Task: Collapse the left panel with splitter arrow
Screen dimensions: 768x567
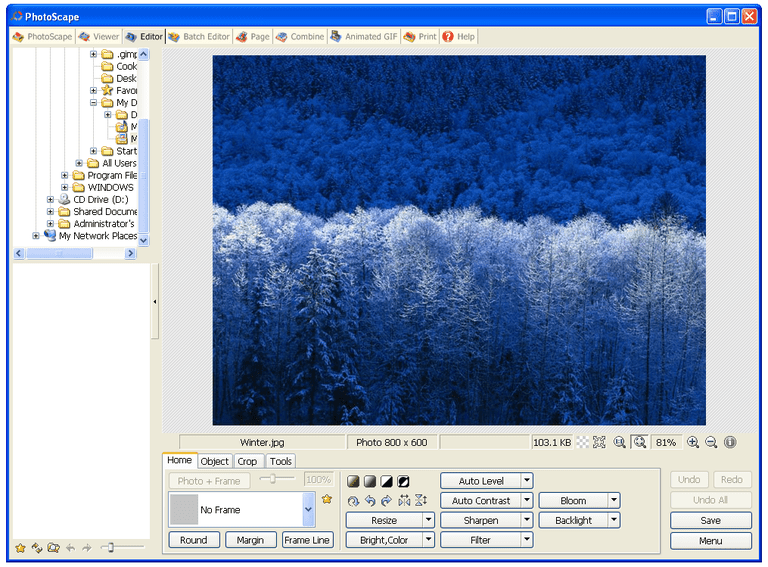Action: pos(155,302)
